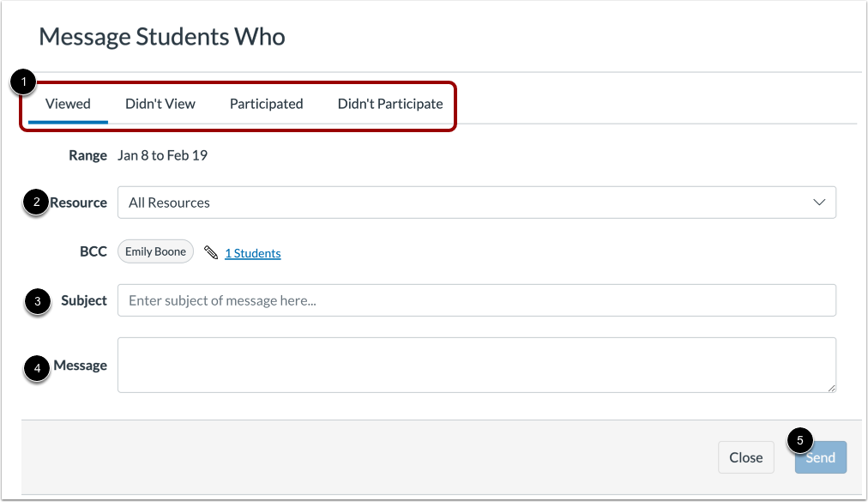Click inside the Message text area
This screenshot has width=868, height=502.
(x=476, y=365)
